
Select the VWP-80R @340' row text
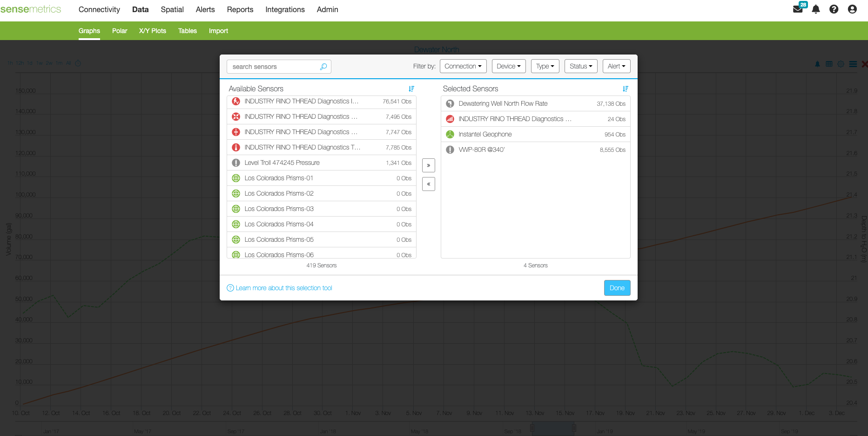482,150
